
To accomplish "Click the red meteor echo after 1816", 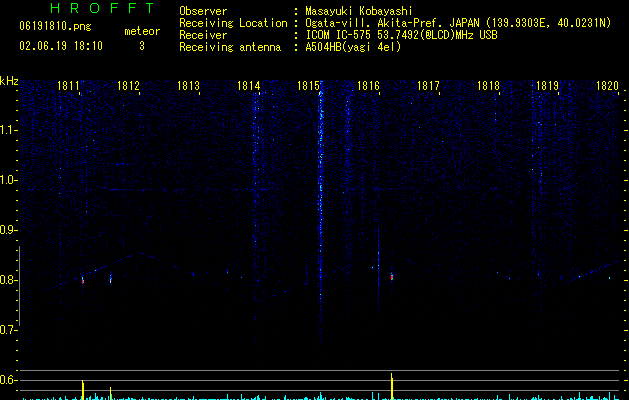I will click(x=392, y=277).
